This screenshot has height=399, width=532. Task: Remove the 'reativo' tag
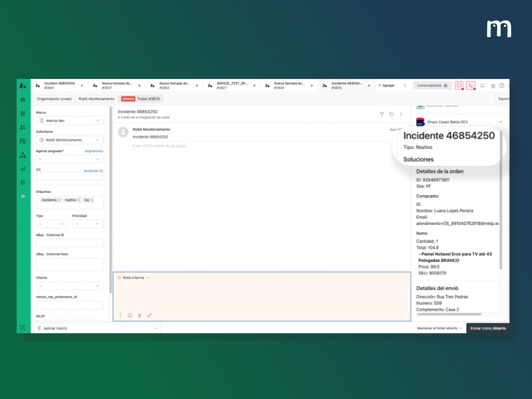tap(78, 200)
